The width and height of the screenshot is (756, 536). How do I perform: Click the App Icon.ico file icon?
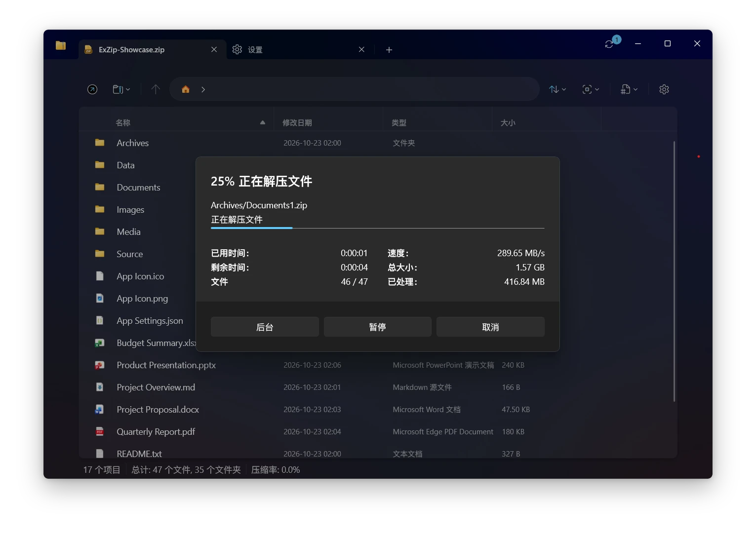click(x=100, y=276)
